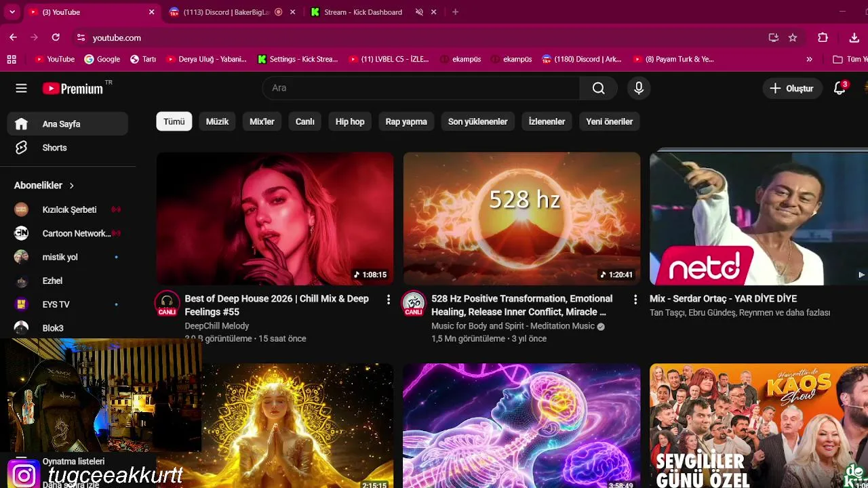The height and width of the screenshot is (488, 868).
Task: Open the YouTube hamburger guide menu
Action: (21, 88)
